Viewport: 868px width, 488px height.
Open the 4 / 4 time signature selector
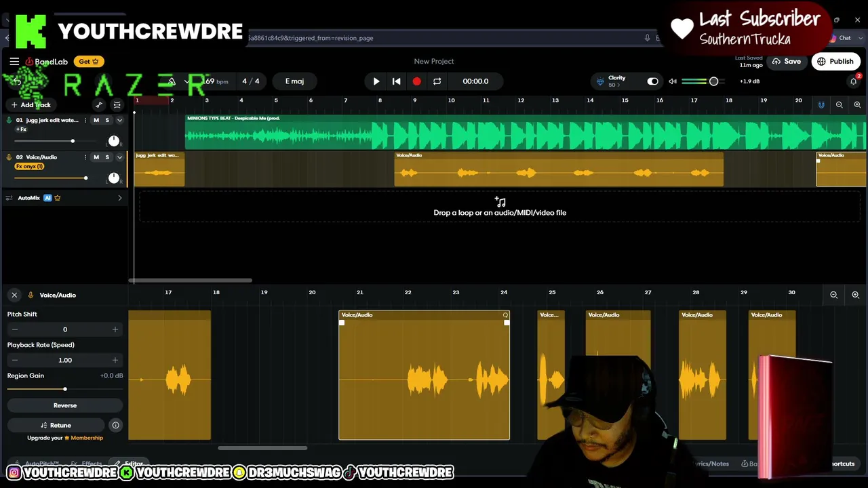pos(251,81)
